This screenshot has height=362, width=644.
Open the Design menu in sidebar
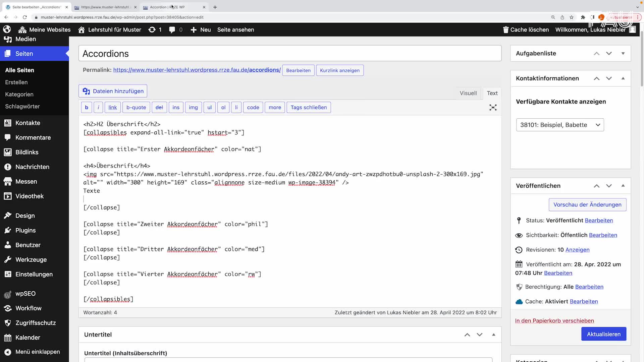pos(25,216)
